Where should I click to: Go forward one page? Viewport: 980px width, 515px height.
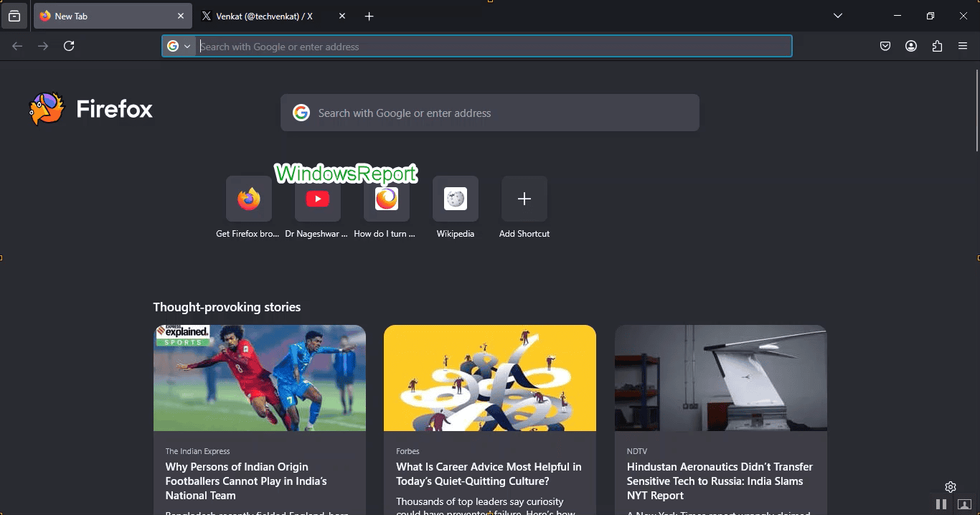[x=43, y=46]
